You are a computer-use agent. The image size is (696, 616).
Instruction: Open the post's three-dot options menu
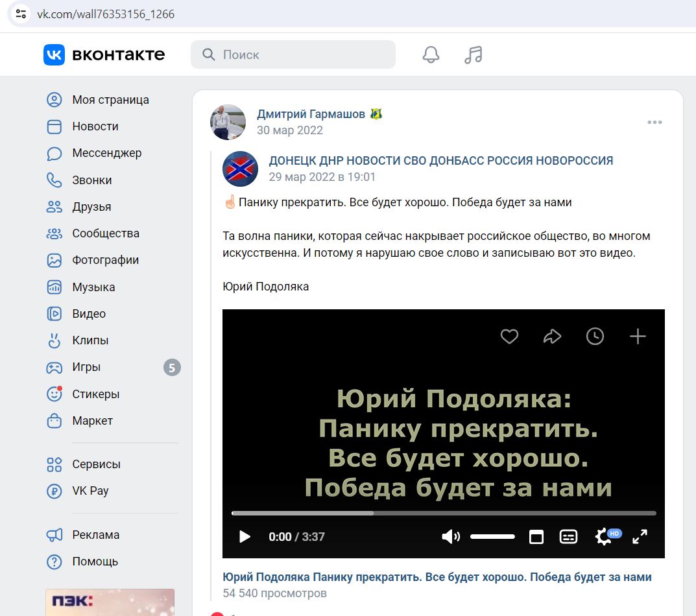point(654,122)
